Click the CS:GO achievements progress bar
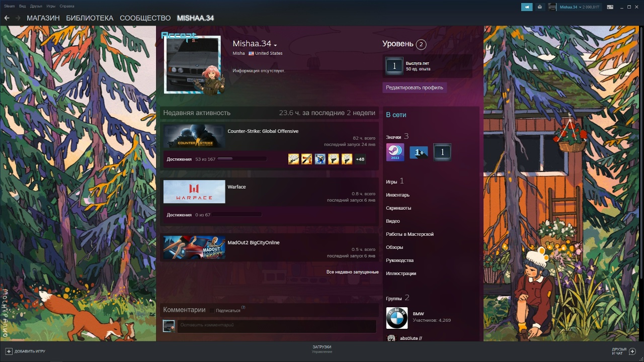 click(x=242, y=159)
